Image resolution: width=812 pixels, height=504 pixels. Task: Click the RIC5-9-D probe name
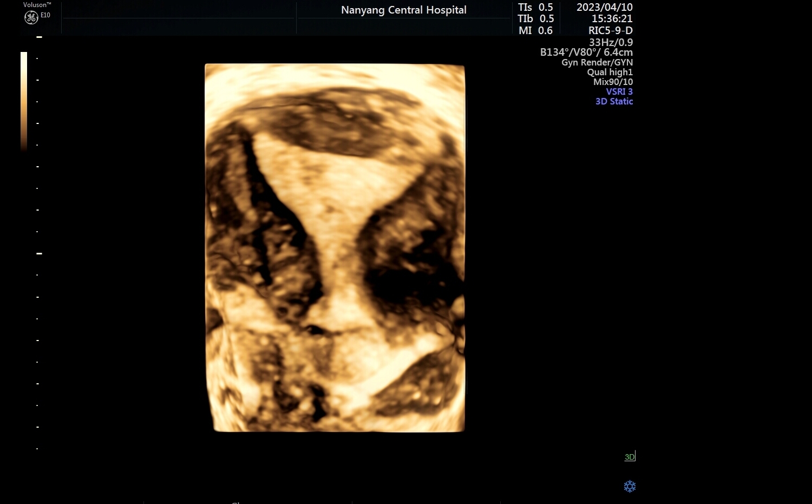[x=610, y=30]
